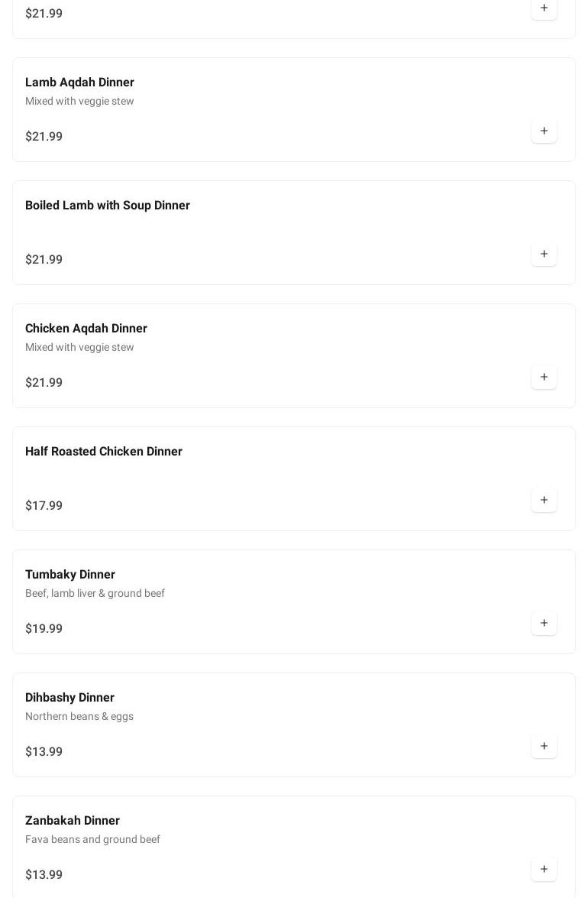588x898 pixels.
Task: Add Lamb Aqdah Dinner to cart
Action: 544,131
